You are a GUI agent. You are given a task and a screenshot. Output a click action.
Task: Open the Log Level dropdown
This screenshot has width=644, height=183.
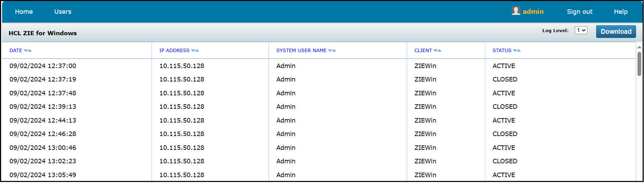[581, 30]
